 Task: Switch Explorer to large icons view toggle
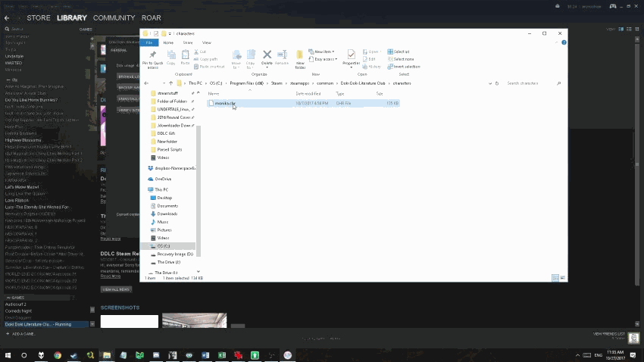click(563, 278)
